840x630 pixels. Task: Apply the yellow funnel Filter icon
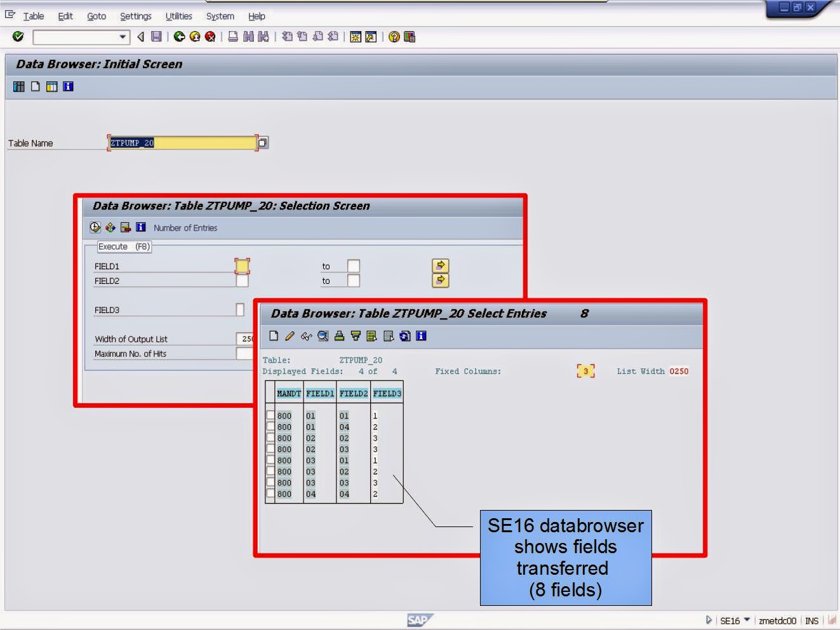point(356,337)
